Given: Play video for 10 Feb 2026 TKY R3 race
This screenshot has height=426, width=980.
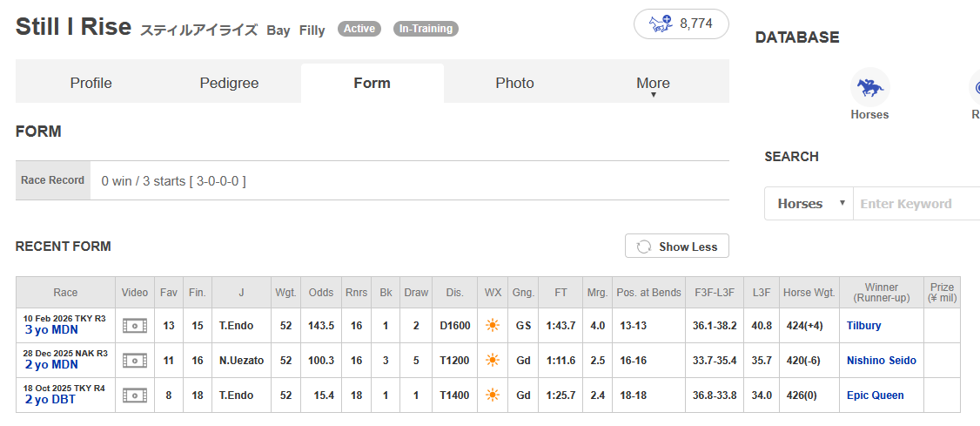Looking at the screenshot, I should [135, 325].
